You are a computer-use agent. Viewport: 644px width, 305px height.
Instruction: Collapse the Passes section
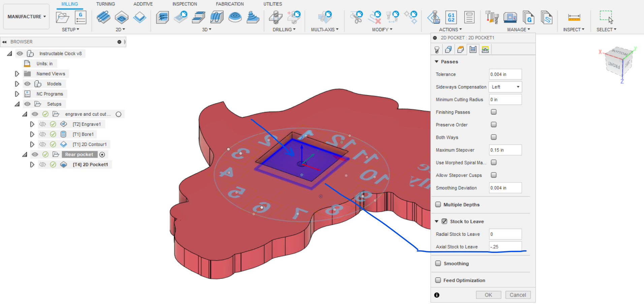point(437,62)
